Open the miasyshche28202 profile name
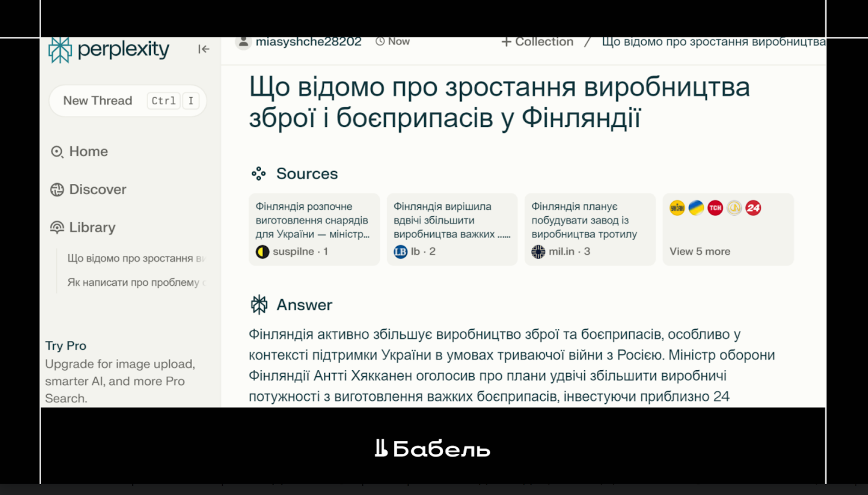The width and height of the screenshot is (868, 495). (309, 42)
